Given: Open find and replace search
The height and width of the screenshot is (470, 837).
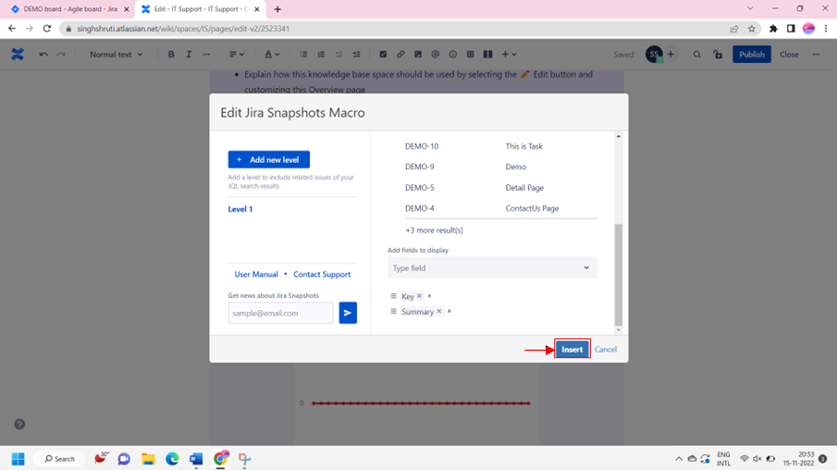Looking at the screenshot, I should [697, 54].
